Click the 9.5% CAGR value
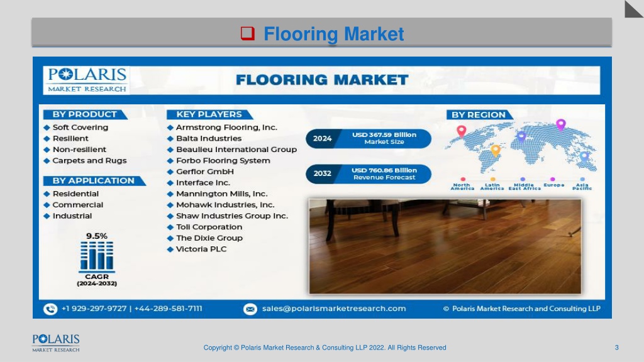Image resolution: width=644 pixels, height=362 pixels. coord(97,236)
